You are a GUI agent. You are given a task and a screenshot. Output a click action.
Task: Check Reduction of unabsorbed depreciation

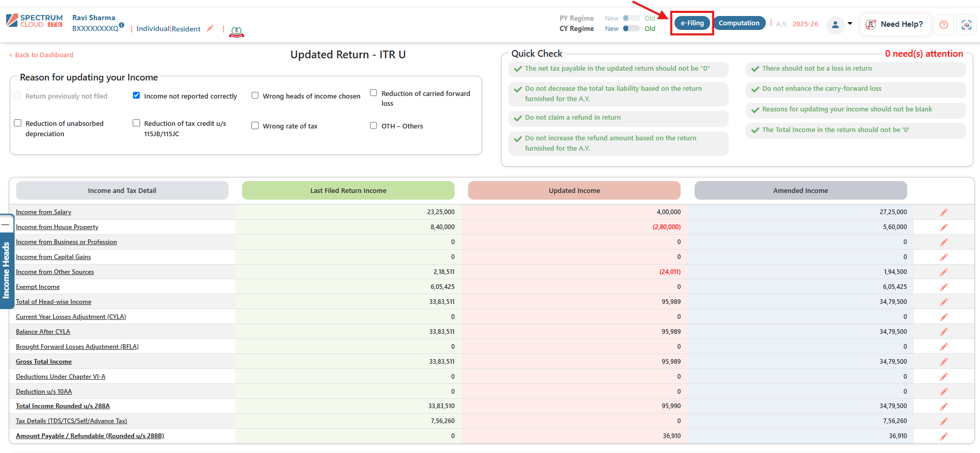pos(18,123)
